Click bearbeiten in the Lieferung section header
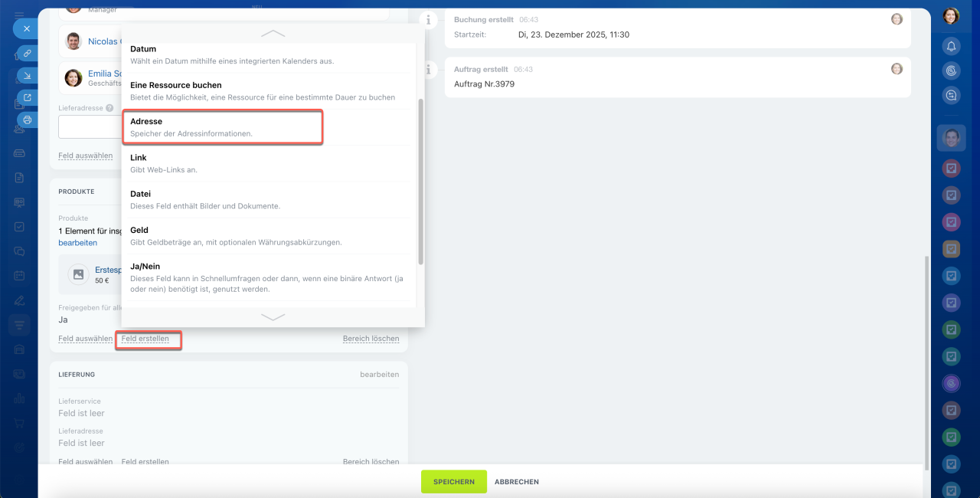980x498 pixels. pos(380,375)
